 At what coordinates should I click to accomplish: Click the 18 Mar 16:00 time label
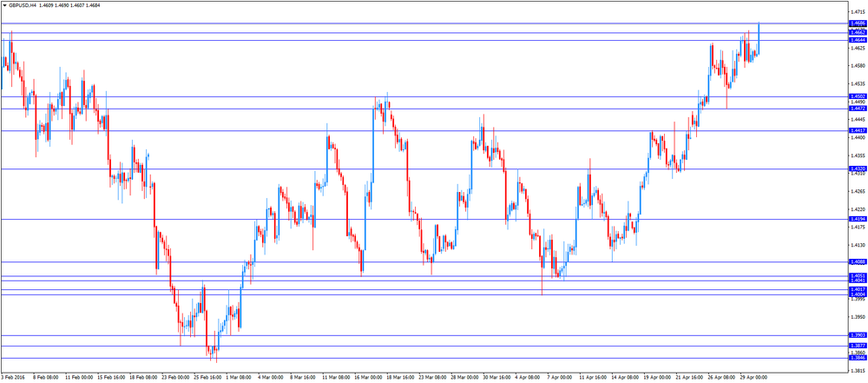click(x=399, y=378)
